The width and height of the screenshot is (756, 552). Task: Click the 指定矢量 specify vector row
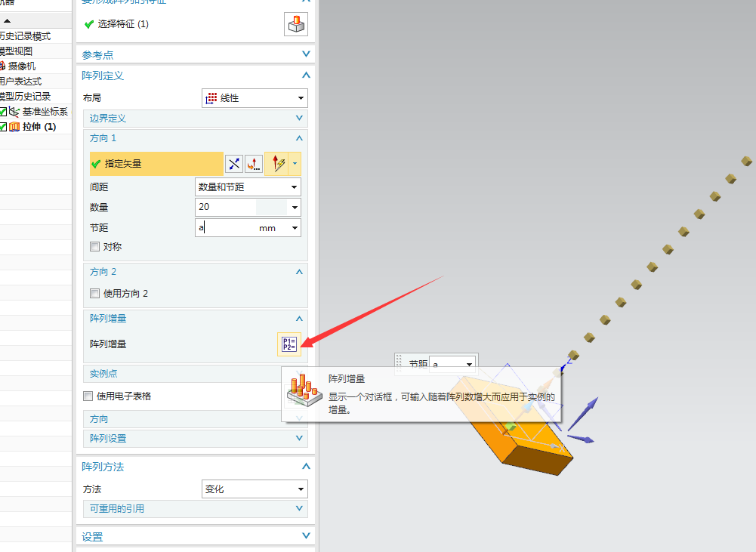(156, 163)
